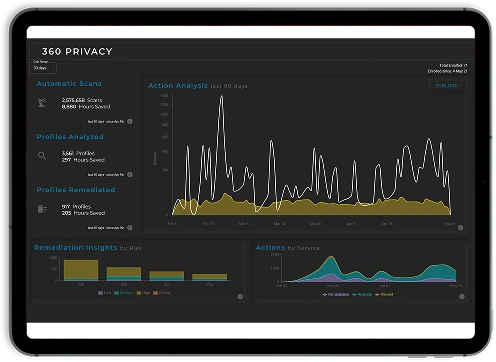This screenshot has width=496, height=362.
Task: Toggle the Analysis series legend entry
Action: tap(362, 294)
